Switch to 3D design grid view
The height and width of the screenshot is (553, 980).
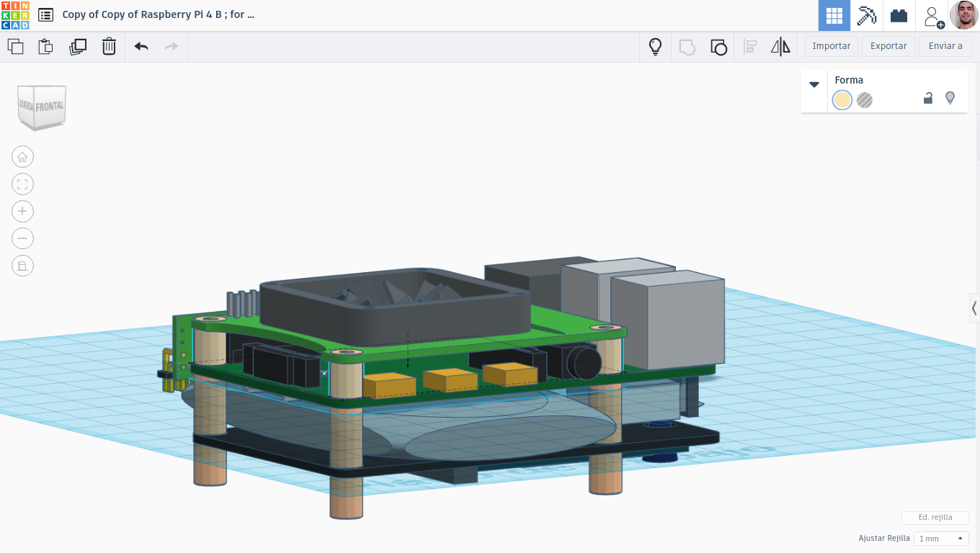(834, 15)
